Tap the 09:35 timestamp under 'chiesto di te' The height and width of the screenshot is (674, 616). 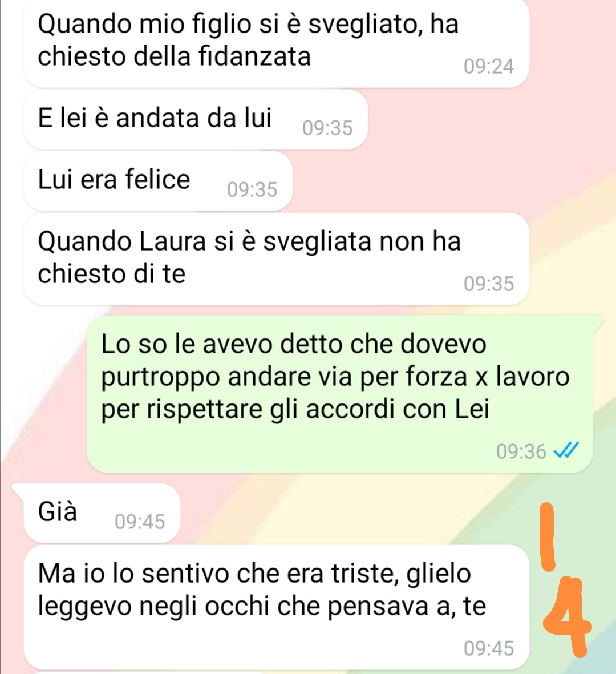(x=489, y=284)
